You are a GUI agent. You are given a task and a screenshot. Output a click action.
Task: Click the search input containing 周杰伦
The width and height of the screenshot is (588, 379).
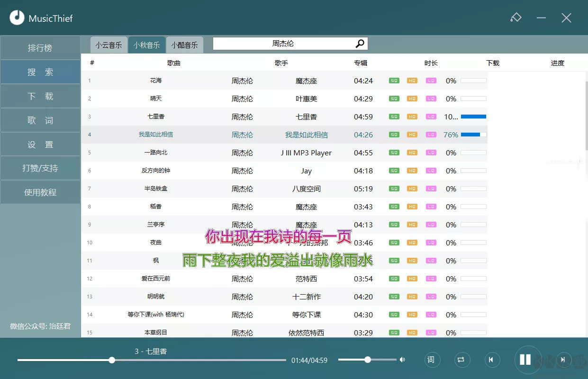[284, 43]
